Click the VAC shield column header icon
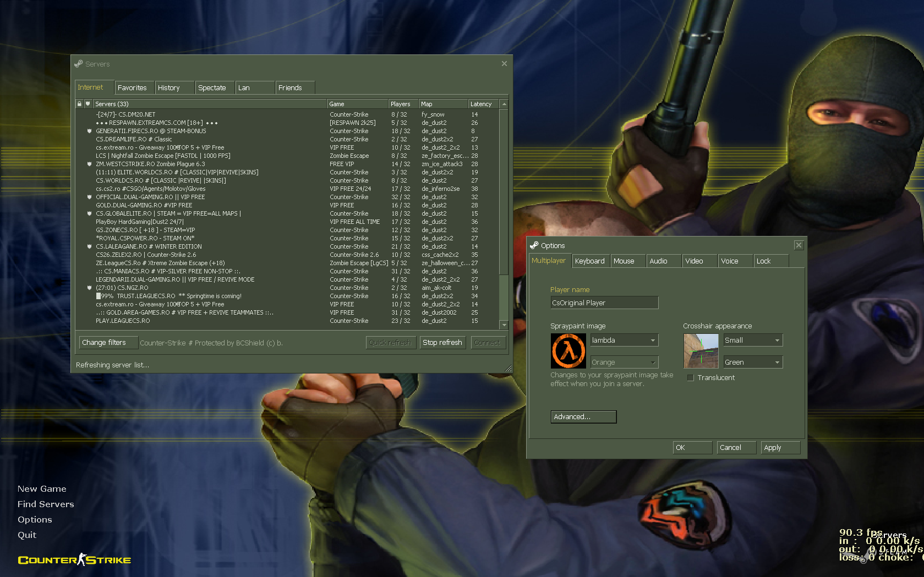 [x=88, y=104]
